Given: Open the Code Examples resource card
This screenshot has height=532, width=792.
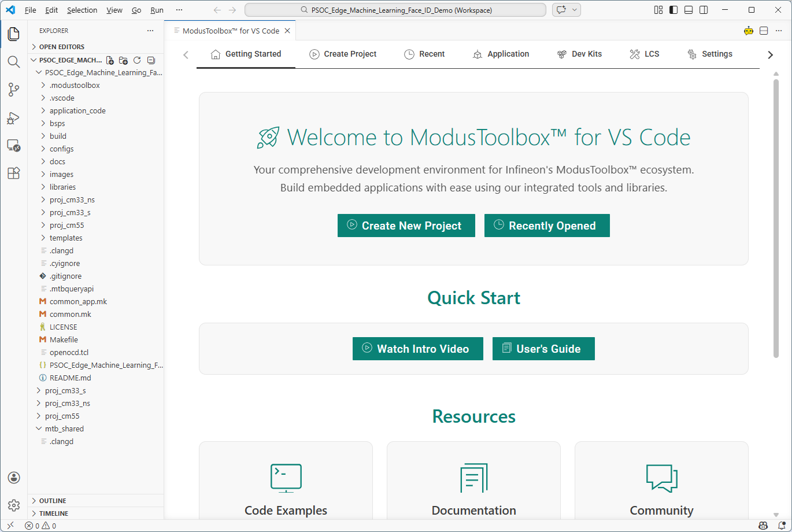Looking at the screenshot, I should tap(286, 481).
